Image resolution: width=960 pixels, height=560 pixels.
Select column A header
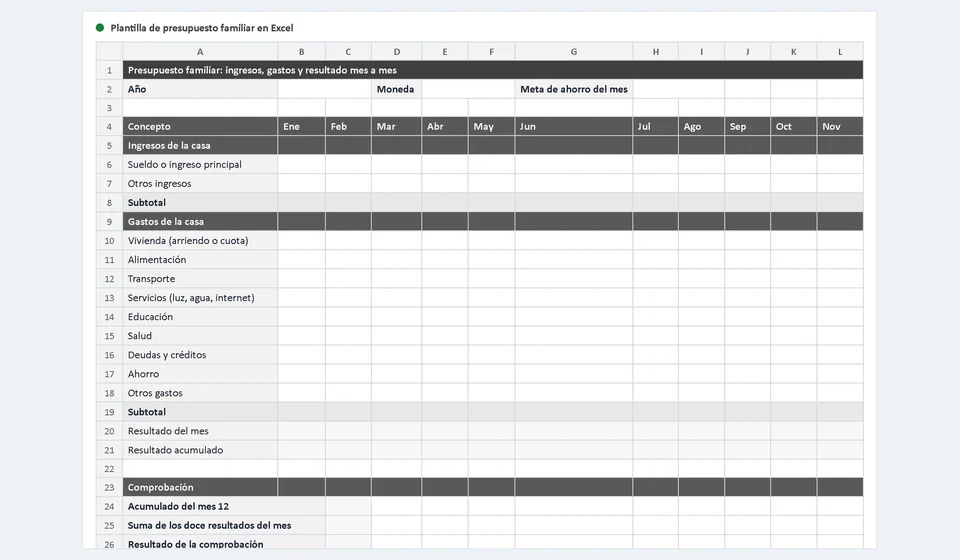(x=200, y=52)
